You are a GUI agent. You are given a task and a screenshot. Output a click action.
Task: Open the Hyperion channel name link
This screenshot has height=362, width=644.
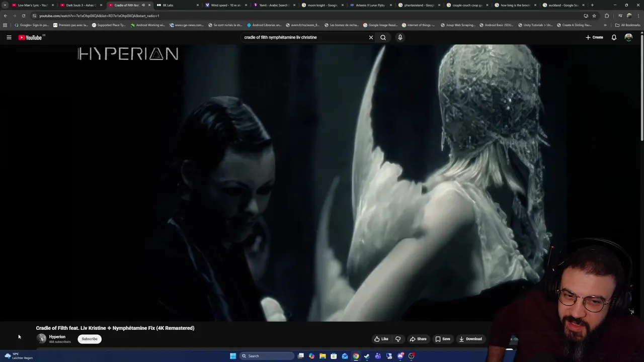[x=57, y=337]
